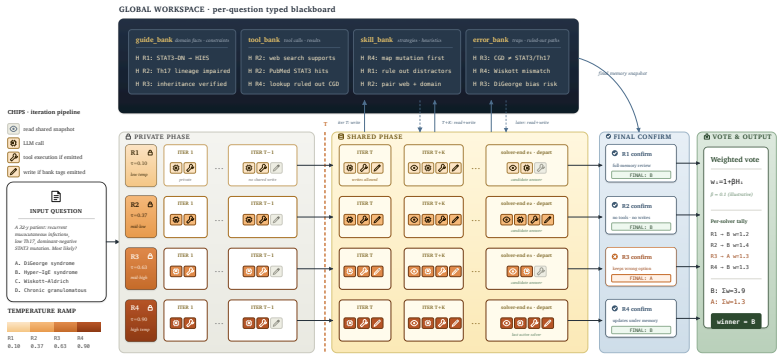Click the write pencil legend icon
The width and height of the screenshot is (783, 360).
pyautogui.click(x=13, y=172)
